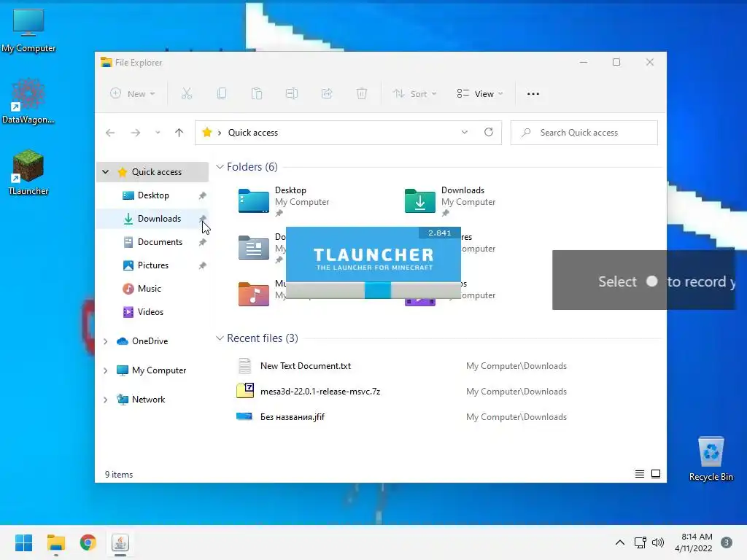The image size is (747, 560).
Task: Switch to details view layout icon
Action: coord(640,474)
